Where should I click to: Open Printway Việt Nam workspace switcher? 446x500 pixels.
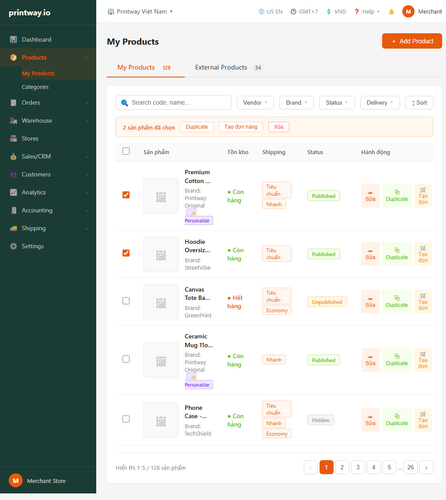coord(140,12)
